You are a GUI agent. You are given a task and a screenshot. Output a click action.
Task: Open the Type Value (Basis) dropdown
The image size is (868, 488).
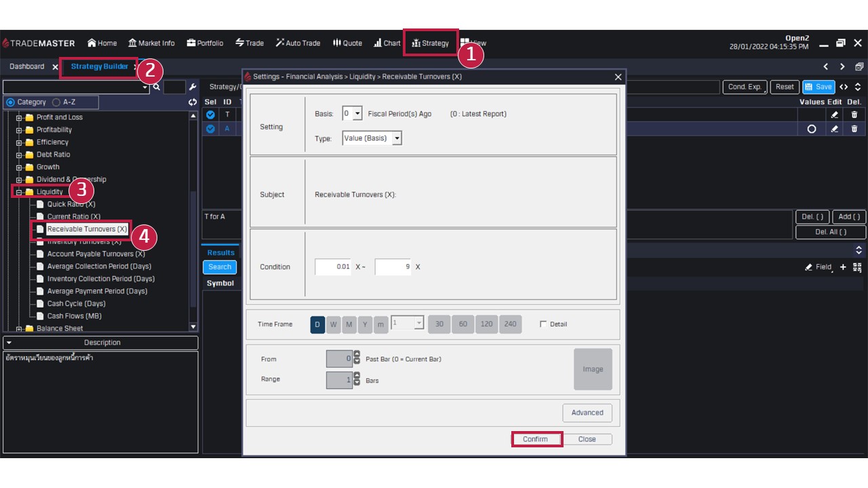pos(372,138)
